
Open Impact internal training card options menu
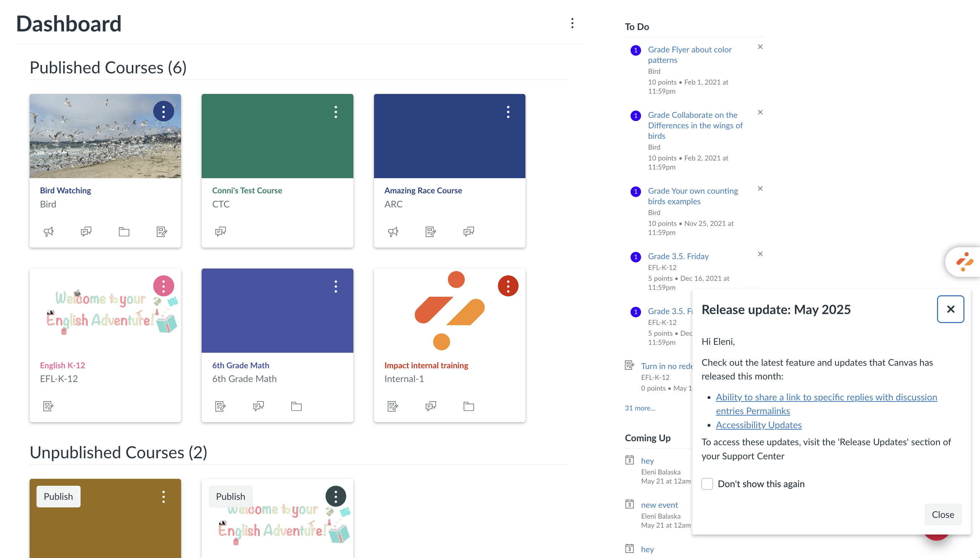(508, 286)
